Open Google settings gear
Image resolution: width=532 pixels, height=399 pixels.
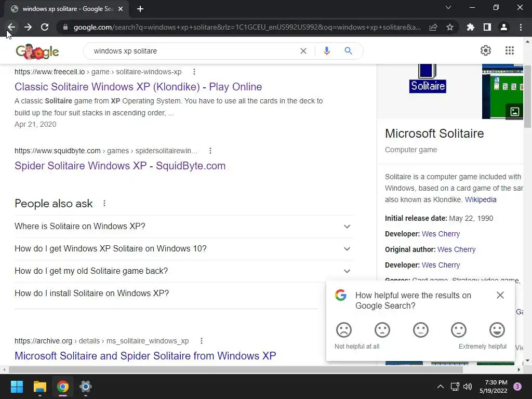point(486,50)
